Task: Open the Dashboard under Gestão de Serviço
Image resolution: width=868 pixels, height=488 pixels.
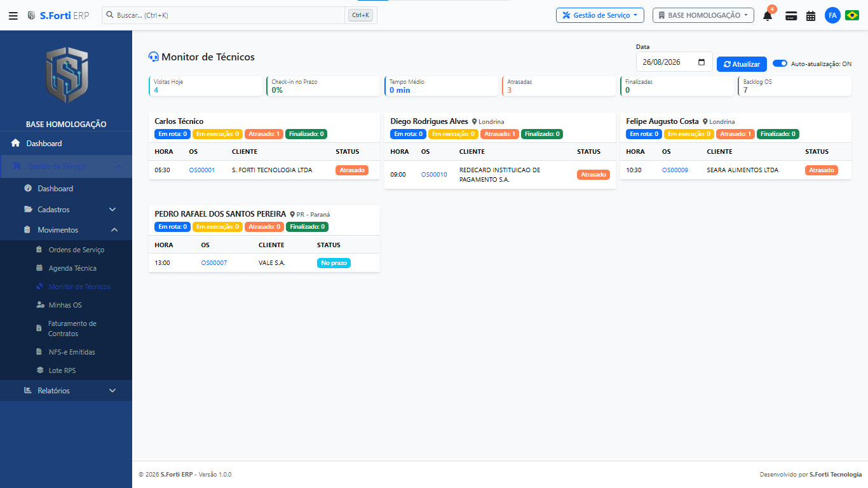Action: (x=66, y=188)
